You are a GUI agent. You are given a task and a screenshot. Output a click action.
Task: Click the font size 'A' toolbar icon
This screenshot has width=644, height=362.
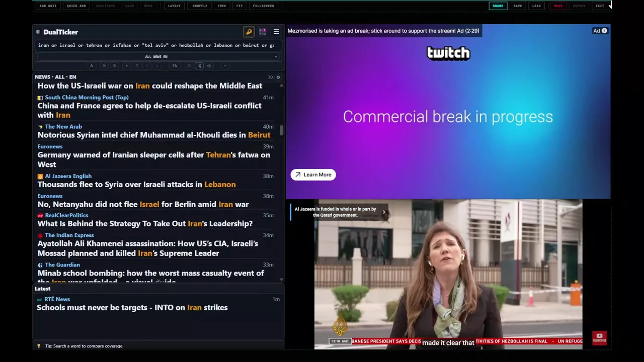click(x=92, y=66)
